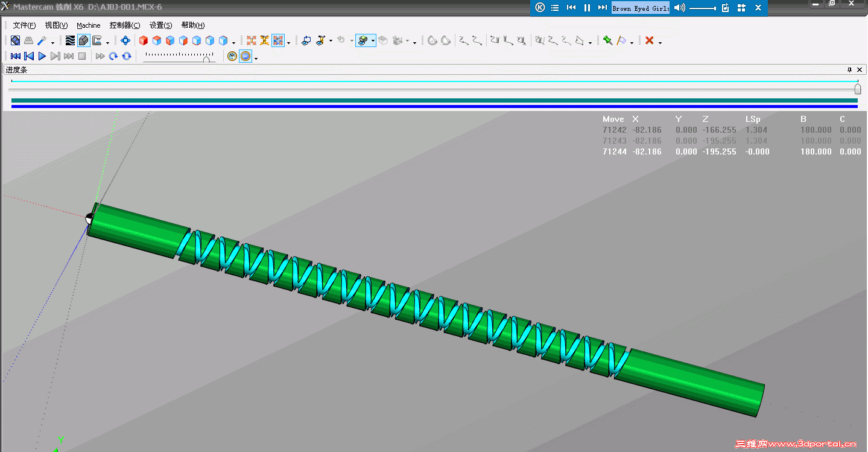Toggle the highlighted blue-framed cross-pattern icon
Viewport: 868px width, 452px height.
pyautogui.click(x=278, y=40)
